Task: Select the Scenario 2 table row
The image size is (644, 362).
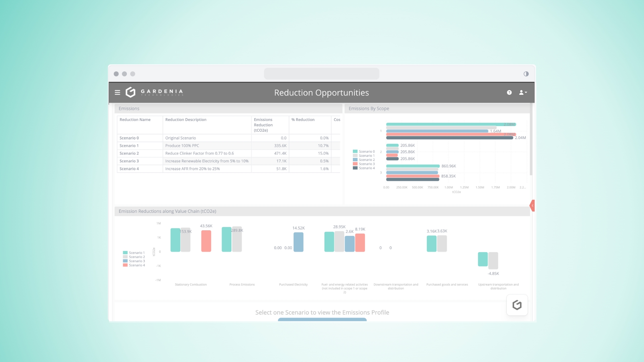Action: [228, 154]
